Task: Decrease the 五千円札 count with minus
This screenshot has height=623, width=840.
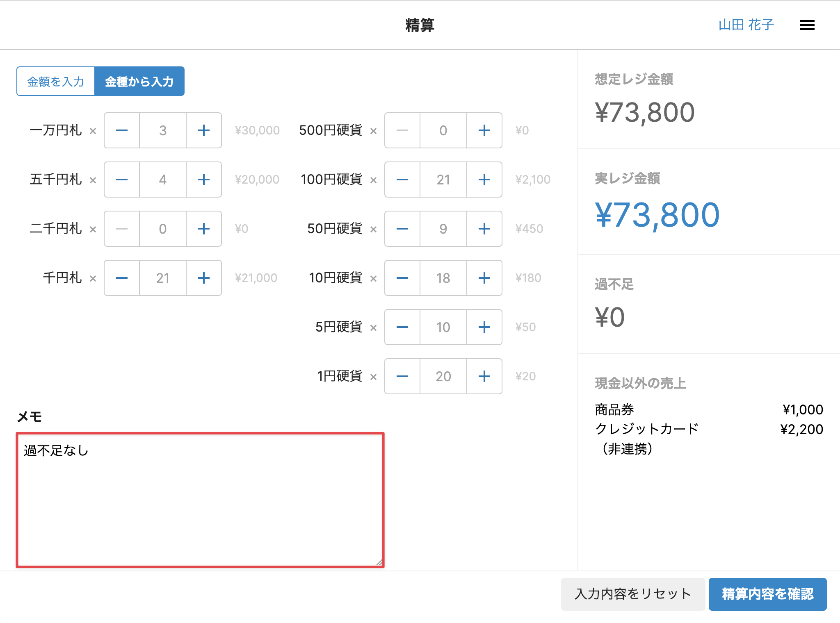Action: (x=122, y=180)
